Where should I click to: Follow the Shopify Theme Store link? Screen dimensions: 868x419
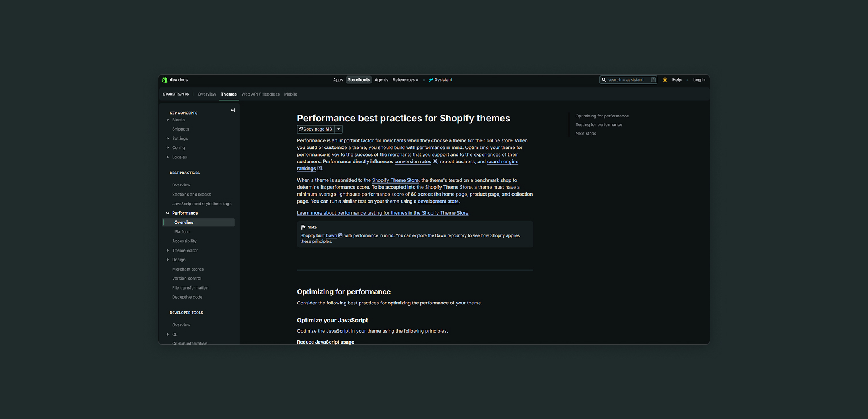pyautogui.click(x=395, y=180)
